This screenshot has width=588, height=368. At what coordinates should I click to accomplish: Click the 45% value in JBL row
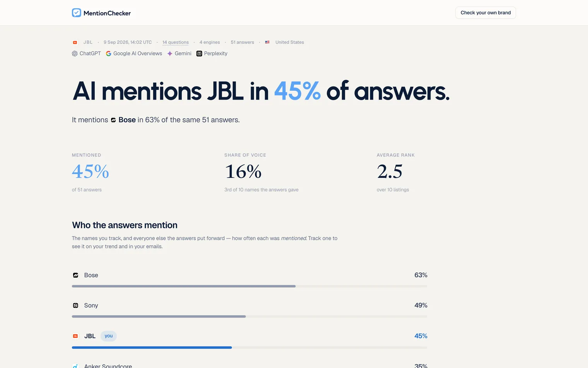pyautogui.click(x=421, y=336)
